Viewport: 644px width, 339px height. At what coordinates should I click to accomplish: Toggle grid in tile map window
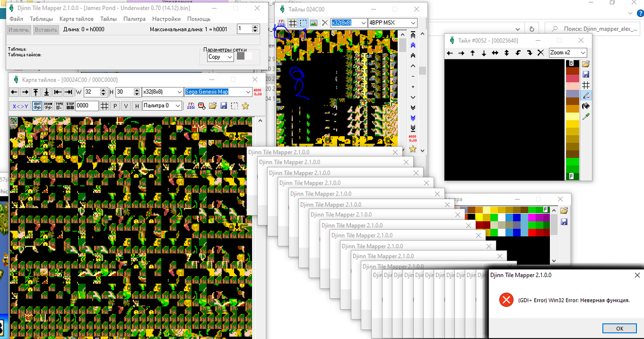coord(104,106)
